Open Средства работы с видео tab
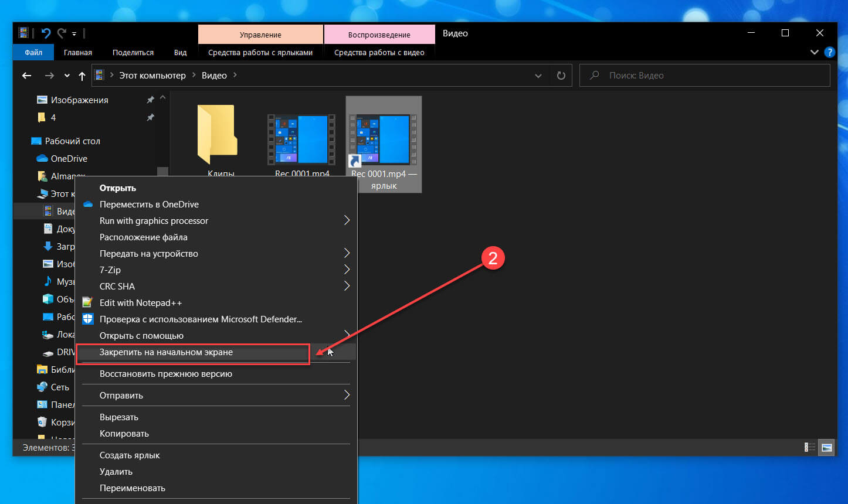The height and width of the screenshot is (504, 848). 379,52
